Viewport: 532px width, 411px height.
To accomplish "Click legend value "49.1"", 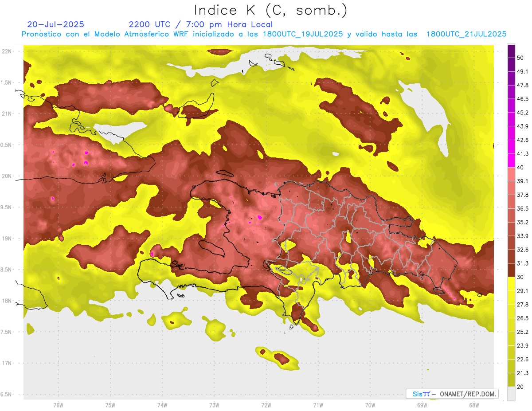I will [x=522, y=71].
